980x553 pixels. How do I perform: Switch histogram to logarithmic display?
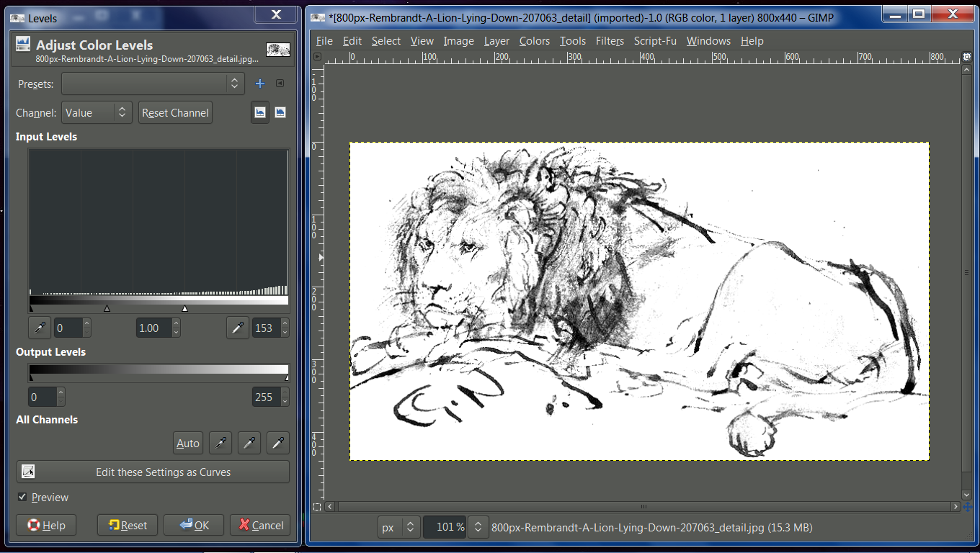pos(280,112)
